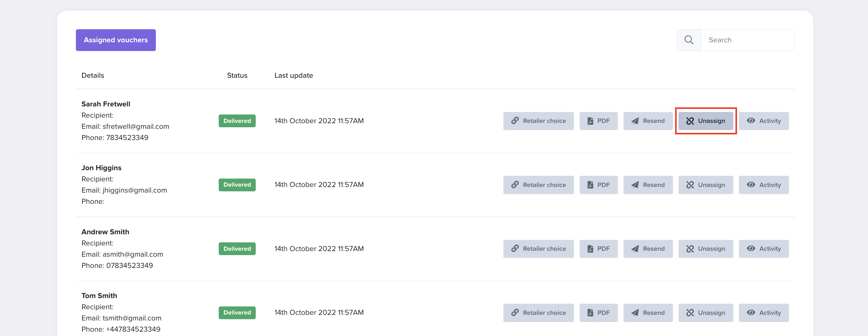The height and width of the screenshot is (336, 868).
Task: Click Sarah Fretwell's Retailer choice link icon
Action: tap(515, 121)
